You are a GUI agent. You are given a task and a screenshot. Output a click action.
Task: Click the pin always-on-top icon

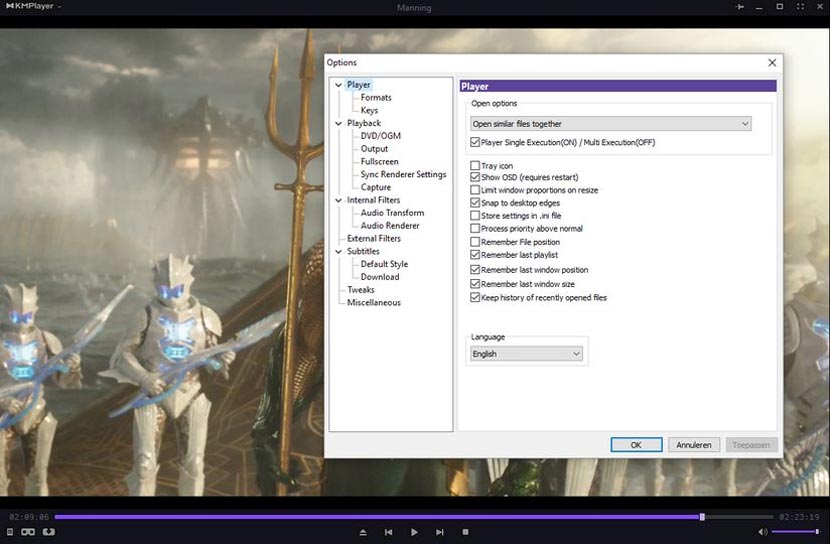click(740, 7)
